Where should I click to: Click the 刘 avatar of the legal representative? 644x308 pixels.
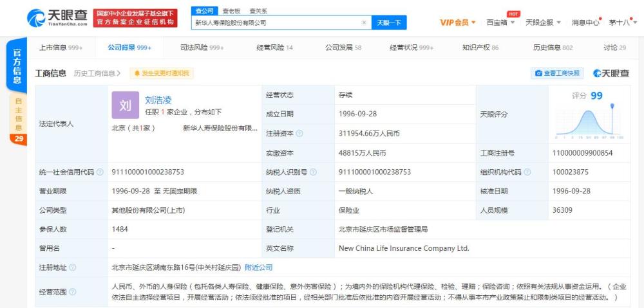[126, 105]
